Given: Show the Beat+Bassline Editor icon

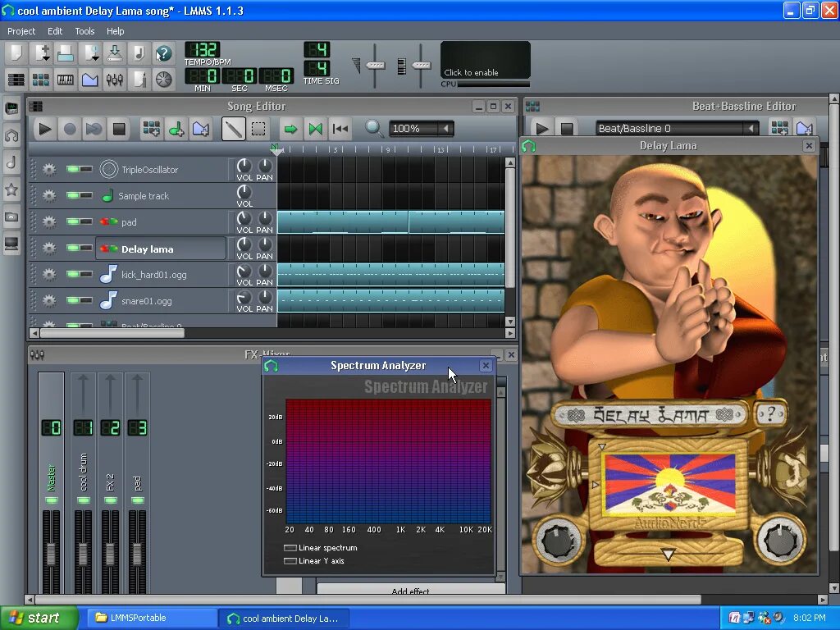Looking at the screenshot, I should (41, 80).
